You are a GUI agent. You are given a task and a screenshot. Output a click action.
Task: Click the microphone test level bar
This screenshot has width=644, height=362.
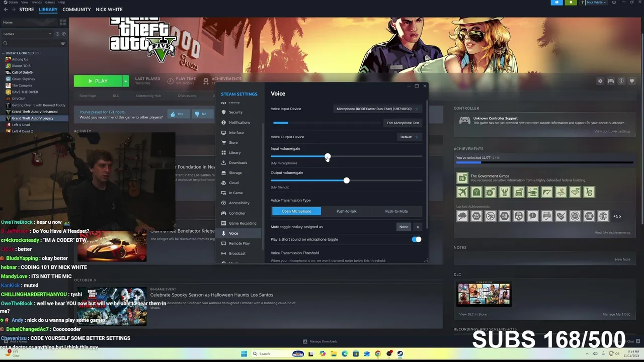pyautogui.click(x=327, y=123)
